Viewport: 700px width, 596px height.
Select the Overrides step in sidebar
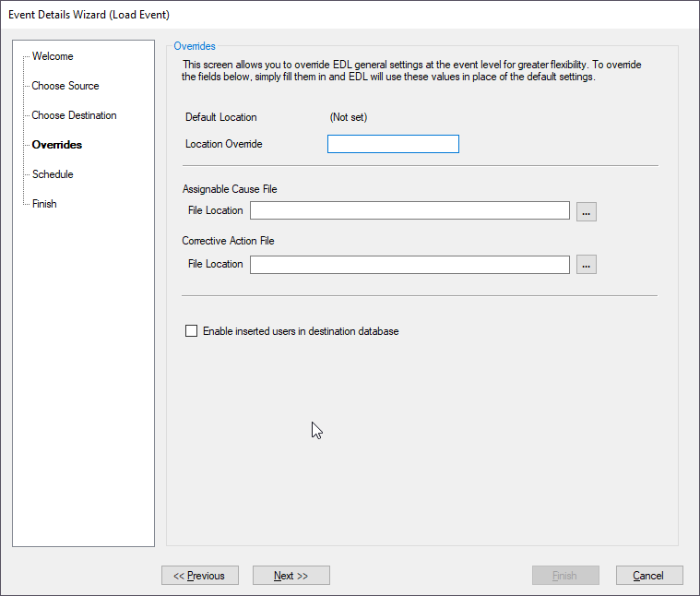(x=57, y=145)
